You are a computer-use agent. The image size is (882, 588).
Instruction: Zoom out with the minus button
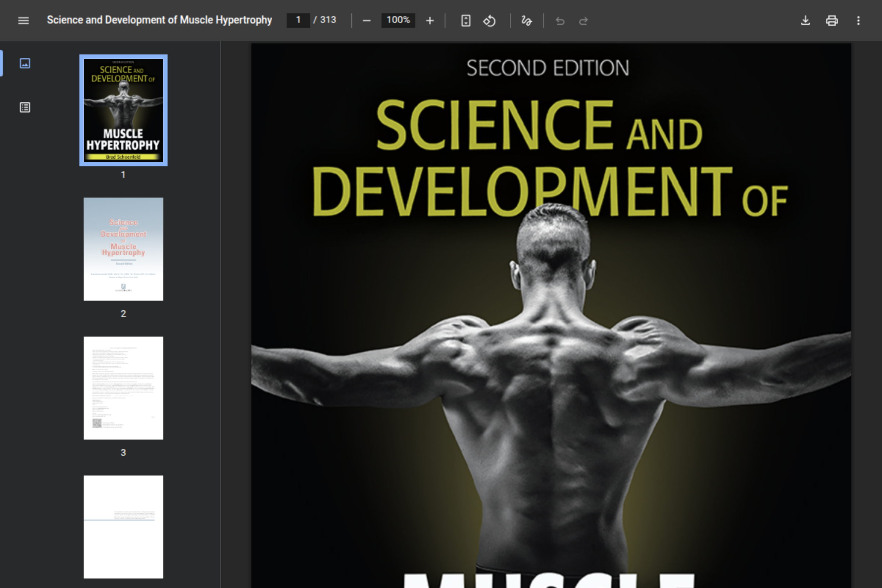pos(367,21)
